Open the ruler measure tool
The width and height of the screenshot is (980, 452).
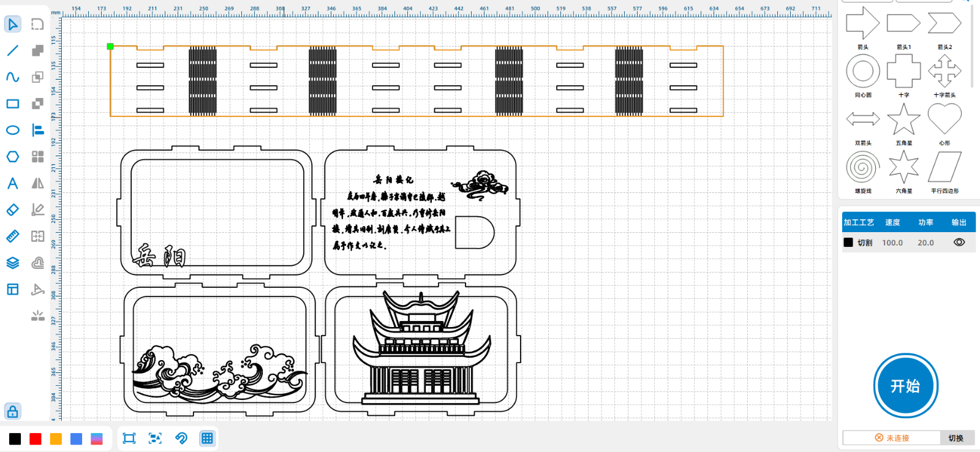[x=13, y=236]
